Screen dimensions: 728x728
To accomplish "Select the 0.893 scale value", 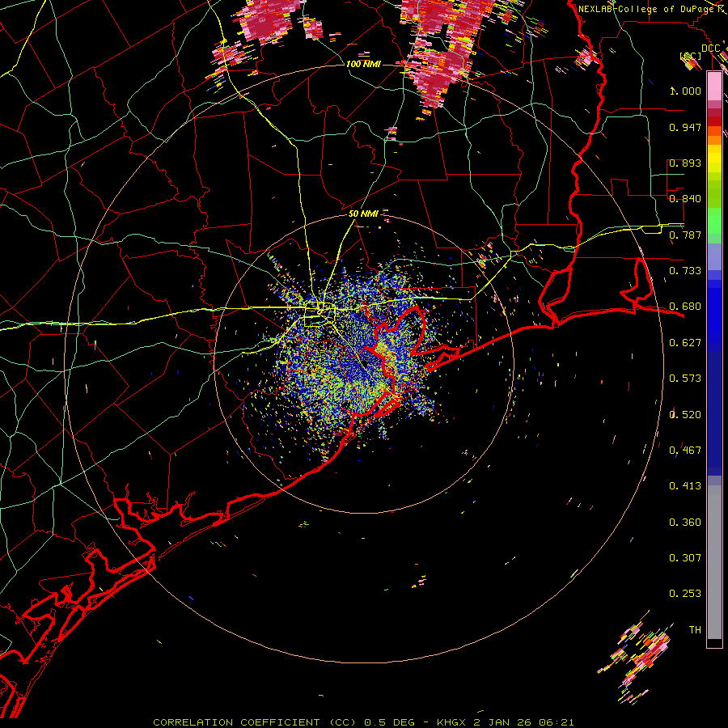I will click(x=685, y=163).
